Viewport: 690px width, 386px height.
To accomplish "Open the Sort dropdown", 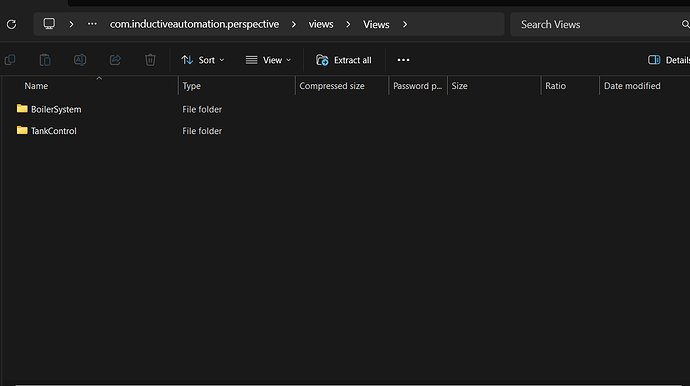I will coord(202,60).
